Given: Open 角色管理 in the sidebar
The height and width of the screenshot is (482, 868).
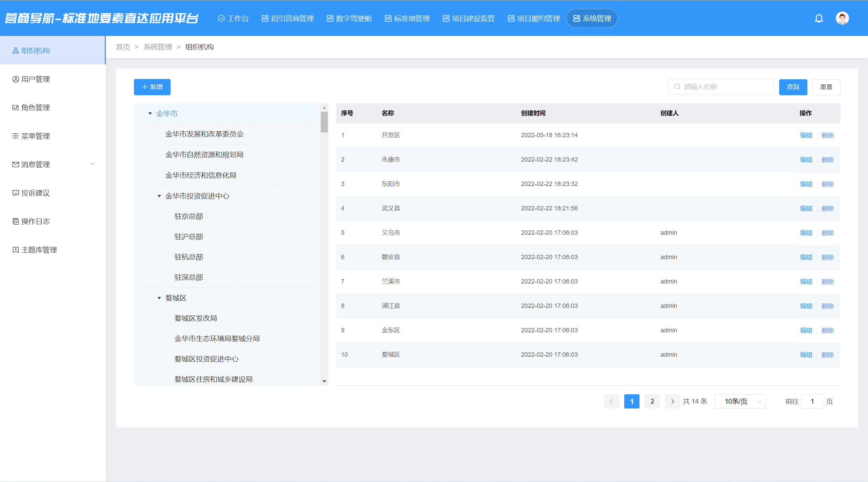Looking at the screenshot, I should coord(53,107).
